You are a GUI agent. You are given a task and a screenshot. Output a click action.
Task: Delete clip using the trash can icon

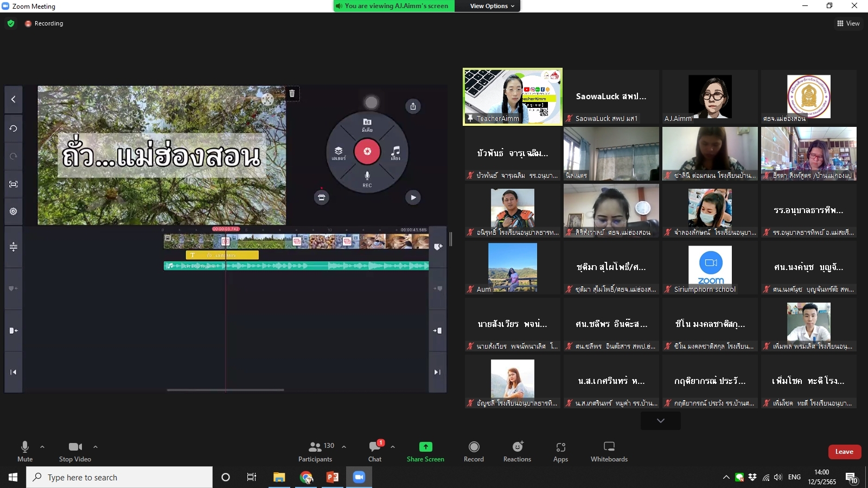pyautogui.click(x=292, y=94)
